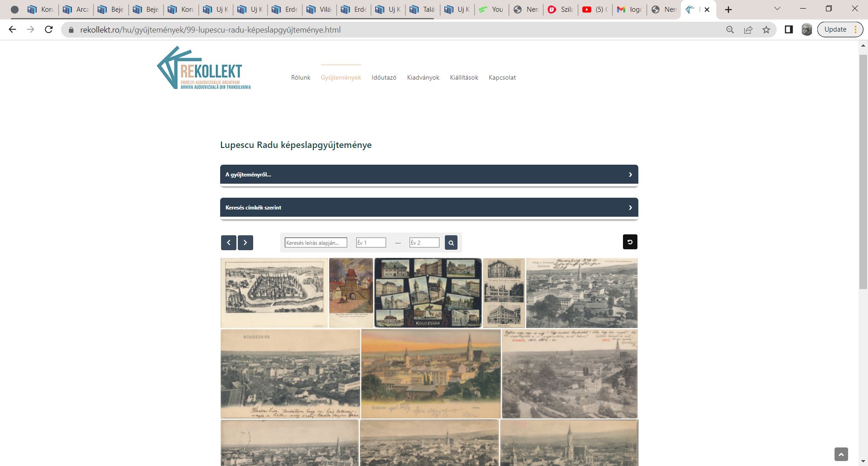The width and height of the screenshot is (868, 466).
Task: Open the browser zoom magnifier icon
Action: point(730,29)
